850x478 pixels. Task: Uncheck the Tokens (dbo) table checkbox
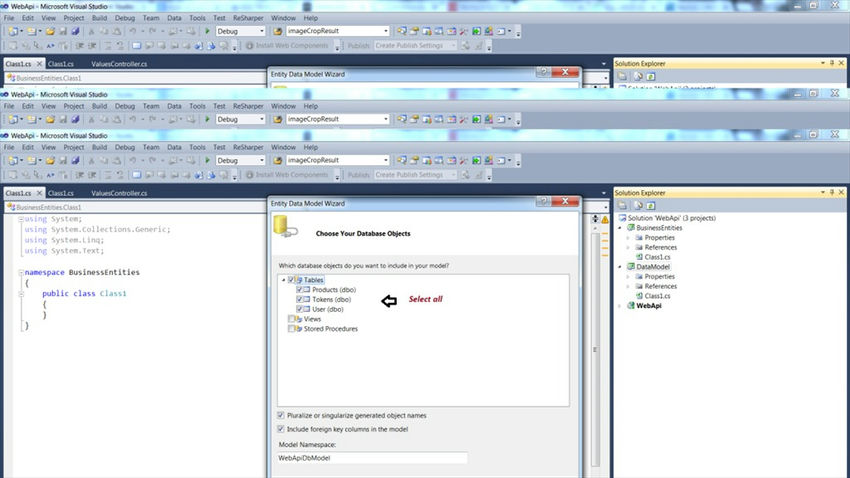click(x=299, y=299)
